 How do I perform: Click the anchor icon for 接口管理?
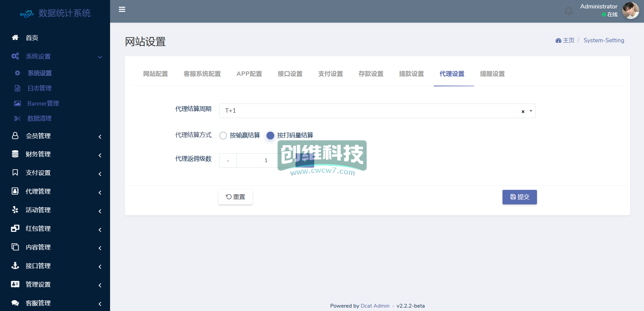pos(15,266)
